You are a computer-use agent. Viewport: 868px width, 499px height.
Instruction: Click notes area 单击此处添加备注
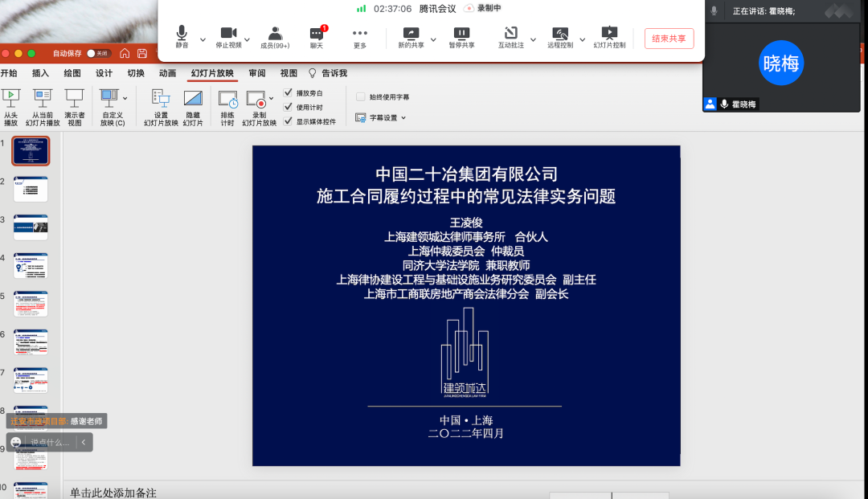coord(113,493)
